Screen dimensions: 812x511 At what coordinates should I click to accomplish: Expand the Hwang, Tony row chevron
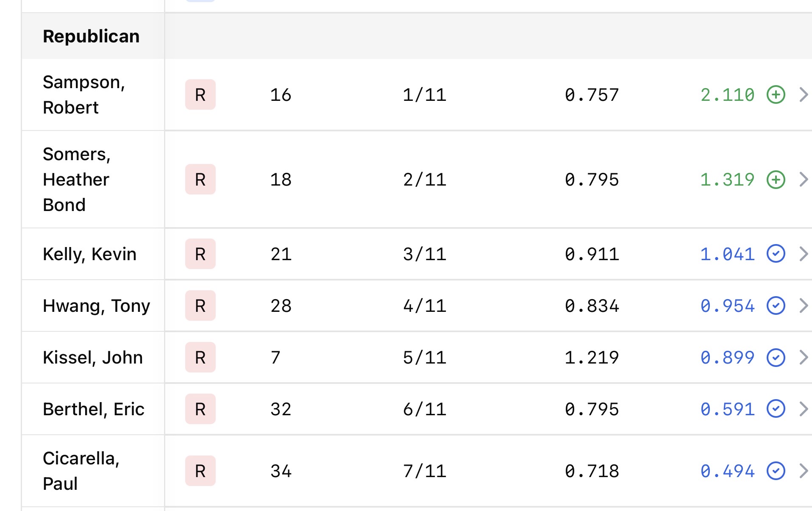click(x=803, y=305)
